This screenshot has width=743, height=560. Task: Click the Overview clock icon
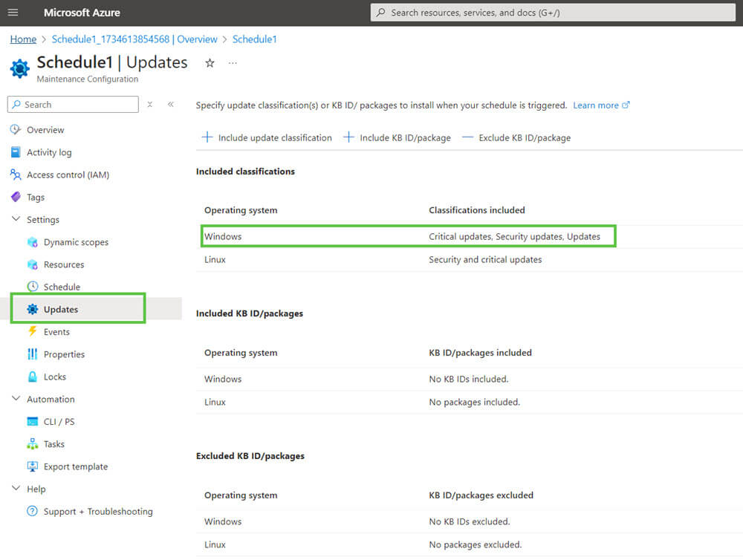click(x=16, y=129)
